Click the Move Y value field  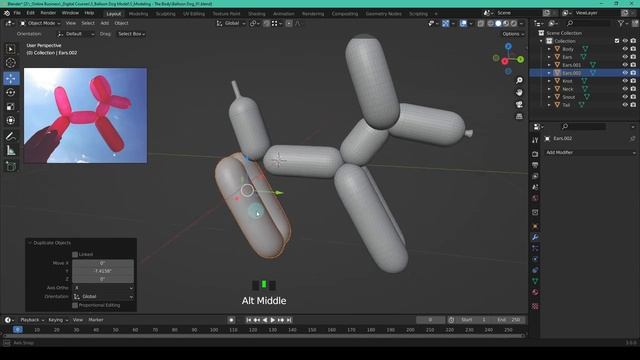(x=103, y=271)
